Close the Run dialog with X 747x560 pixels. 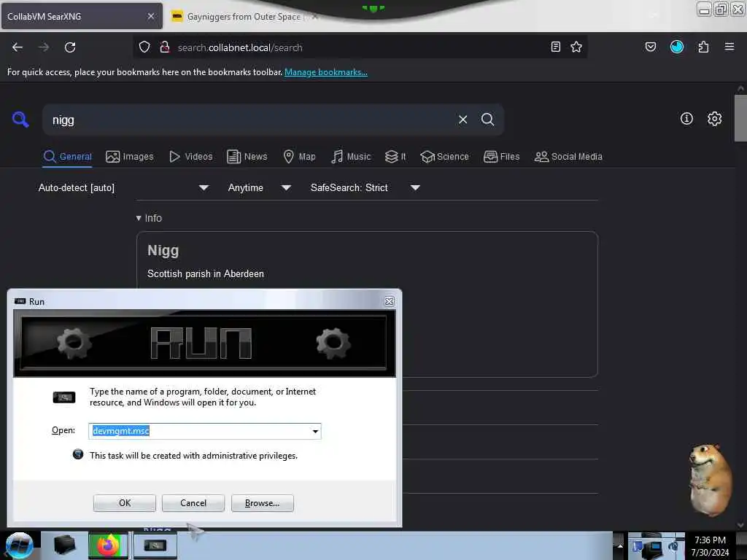click(x=390, y=301)
